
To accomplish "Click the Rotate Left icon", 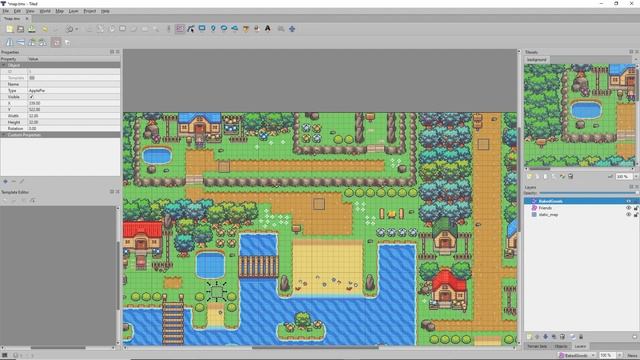I will point(31,42).
